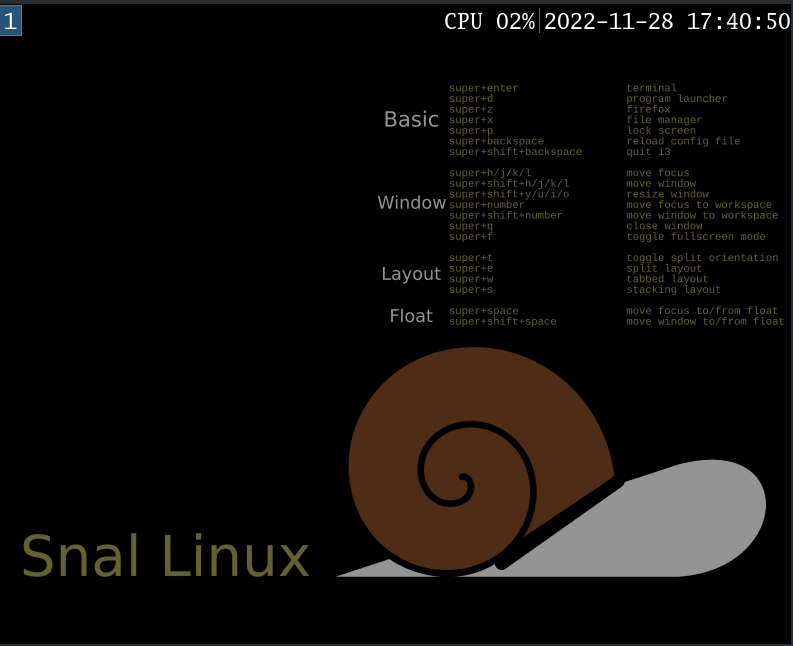This screenshot has width=793, height=646.
Task: Switch to workspace 1 in the bar
Action: click(11, 21)
